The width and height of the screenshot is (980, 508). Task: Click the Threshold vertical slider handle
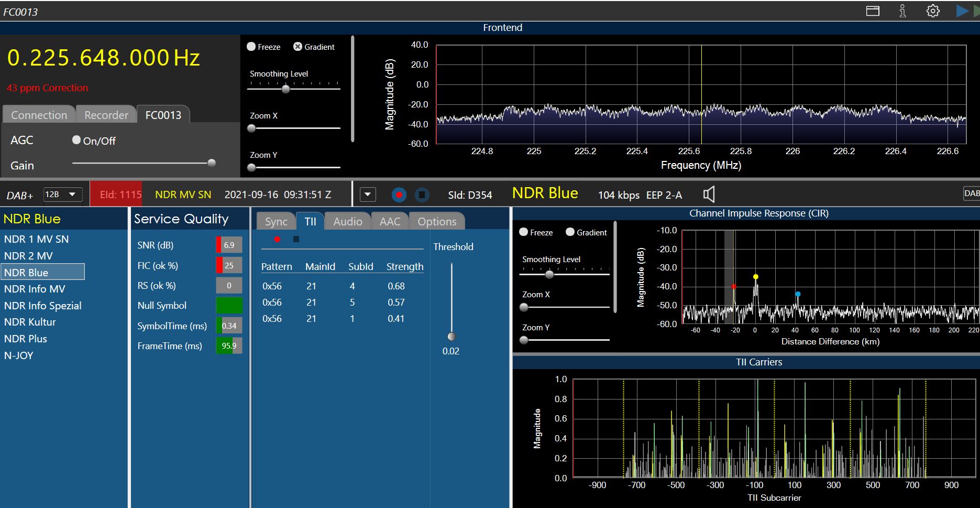click(x=452, y=337)
